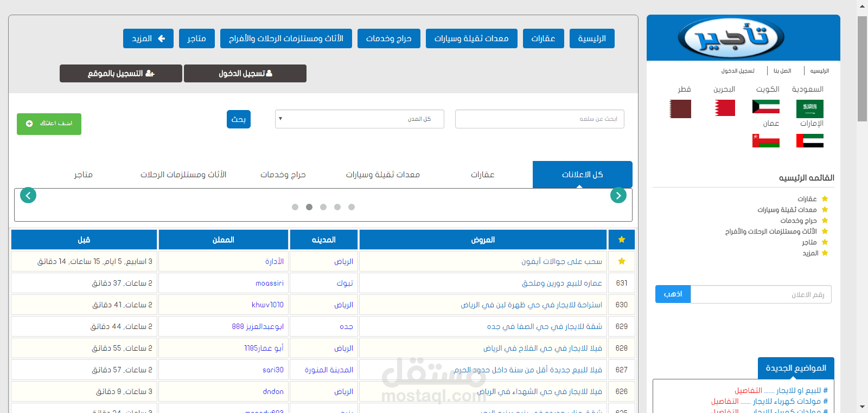Select the Kuwait flag
Viewport: 868px width, 413px height.
pos(765,107)
